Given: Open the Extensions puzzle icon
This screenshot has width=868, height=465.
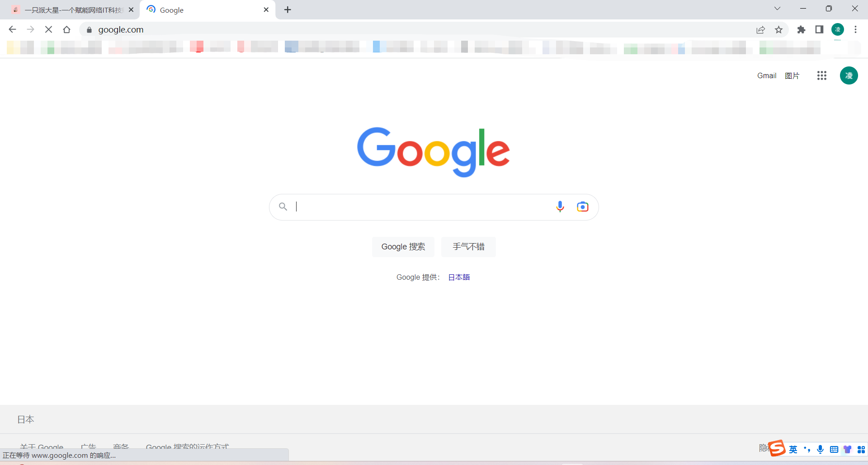Looking at the screenshot, I should 801,30.
